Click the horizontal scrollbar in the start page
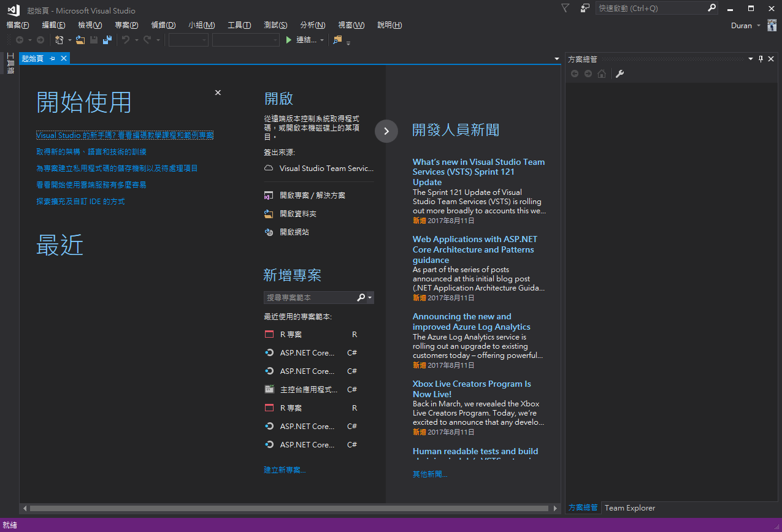 [x=289, y=509]
